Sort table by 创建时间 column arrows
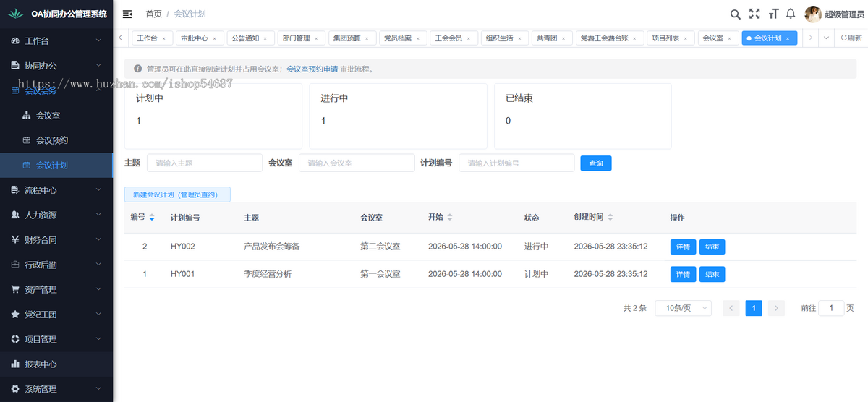The image size is (868, 402). pos(610,217)
